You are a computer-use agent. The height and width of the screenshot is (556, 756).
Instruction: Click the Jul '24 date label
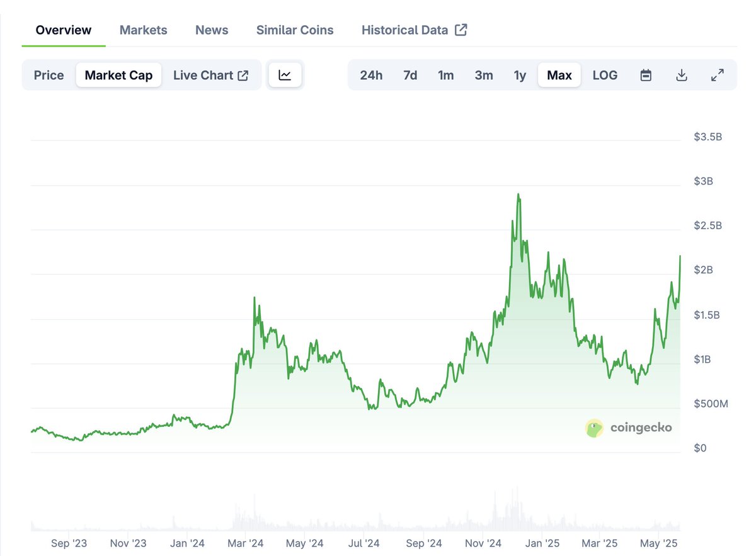coord(364,543)
